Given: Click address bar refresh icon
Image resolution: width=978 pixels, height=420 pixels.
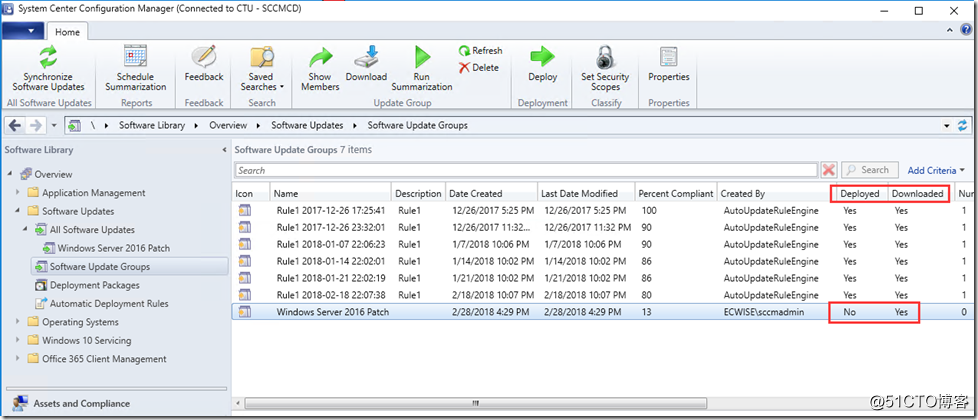Looking at the screenshot, I should pos(962,125).
